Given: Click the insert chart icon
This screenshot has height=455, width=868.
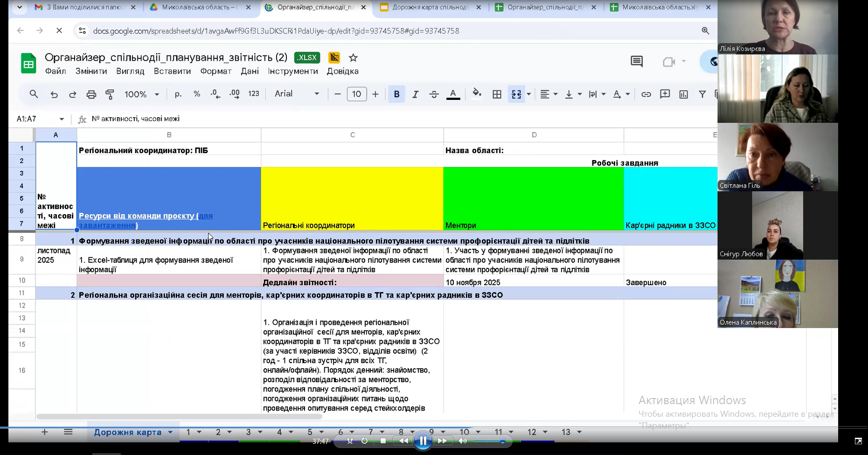Looking at the screenshot, I should (x=683, y=94).
